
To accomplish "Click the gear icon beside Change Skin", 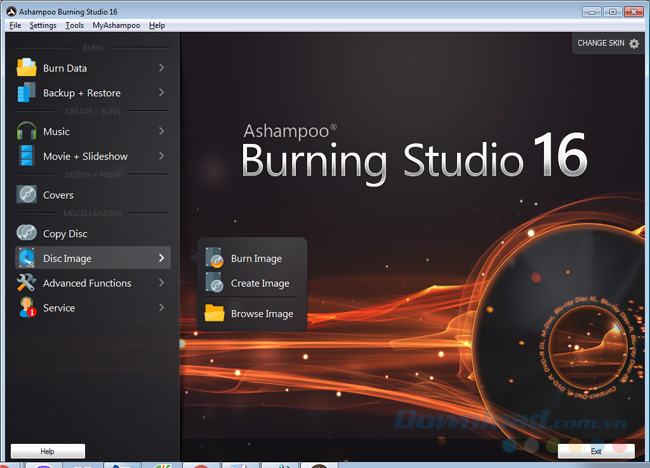I will click(x=634, y=44).
